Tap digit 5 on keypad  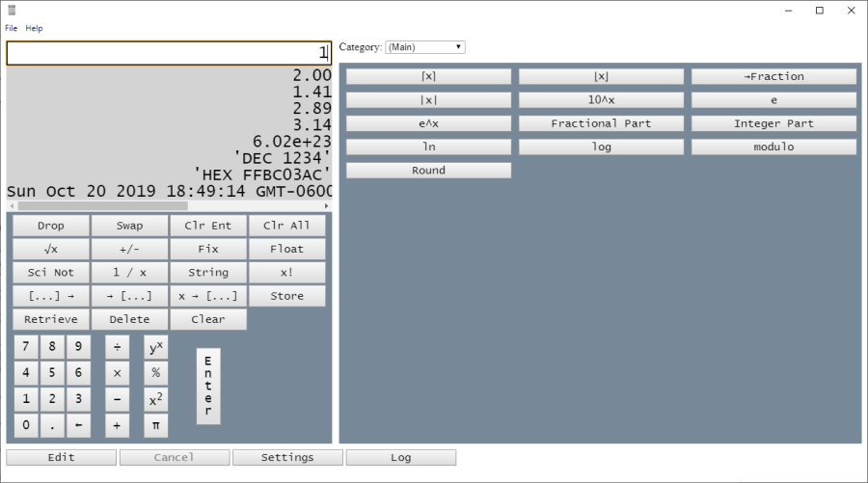click(52, 373)
